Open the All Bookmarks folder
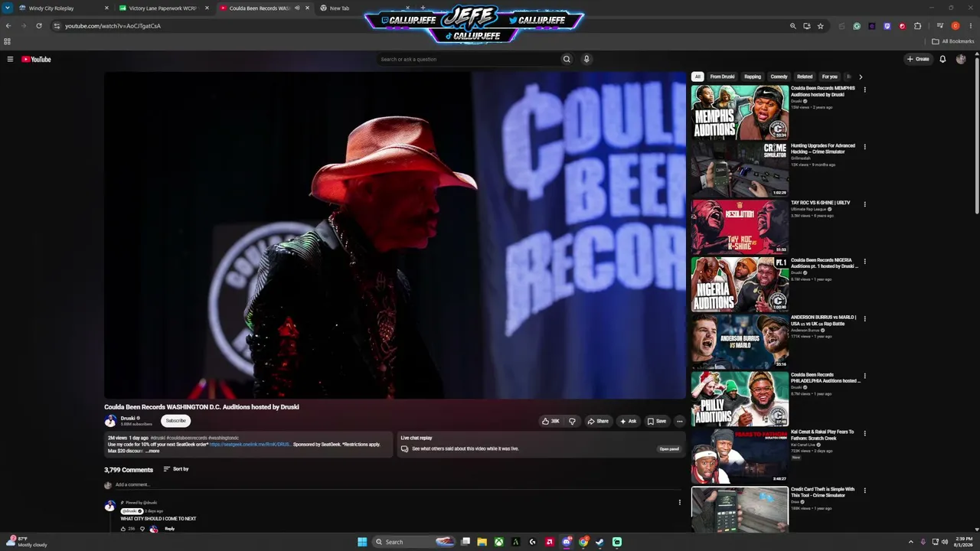980x551 pixels. (953, 41)
